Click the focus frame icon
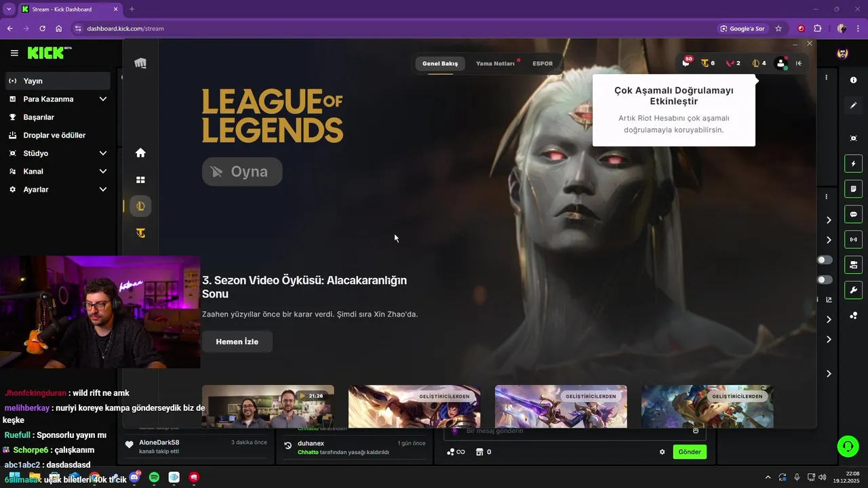 tap(853, 138)
